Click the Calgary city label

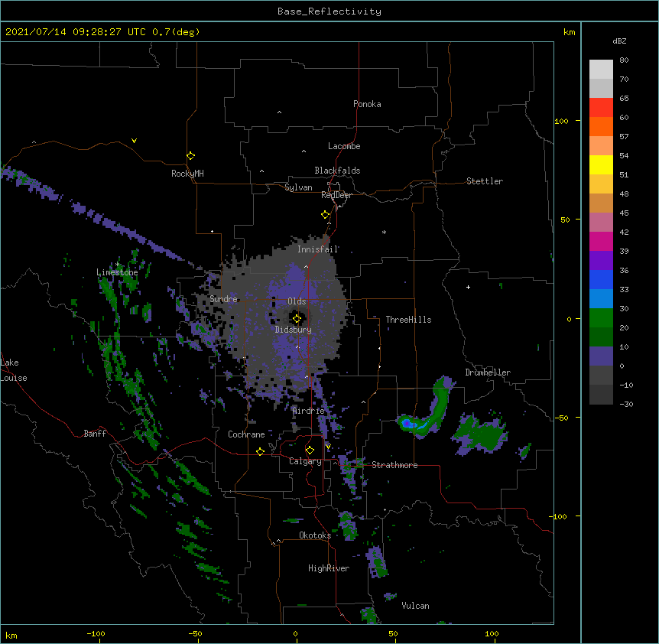pyautogui.click(x=305, y=461)
